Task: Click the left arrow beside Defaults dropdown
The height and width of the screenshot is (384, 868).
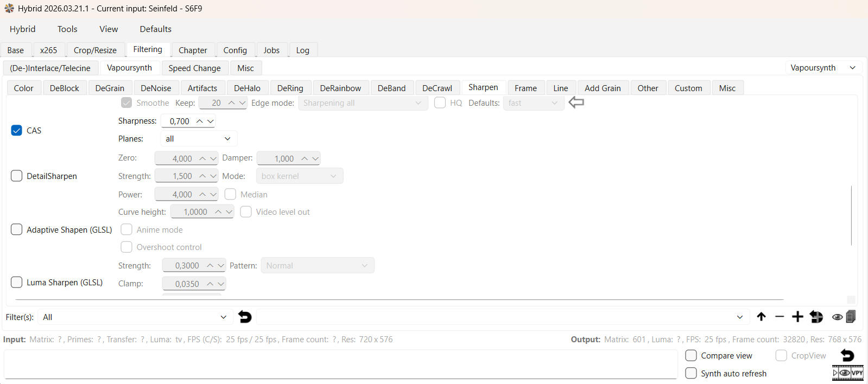Action: click(576, 102)
